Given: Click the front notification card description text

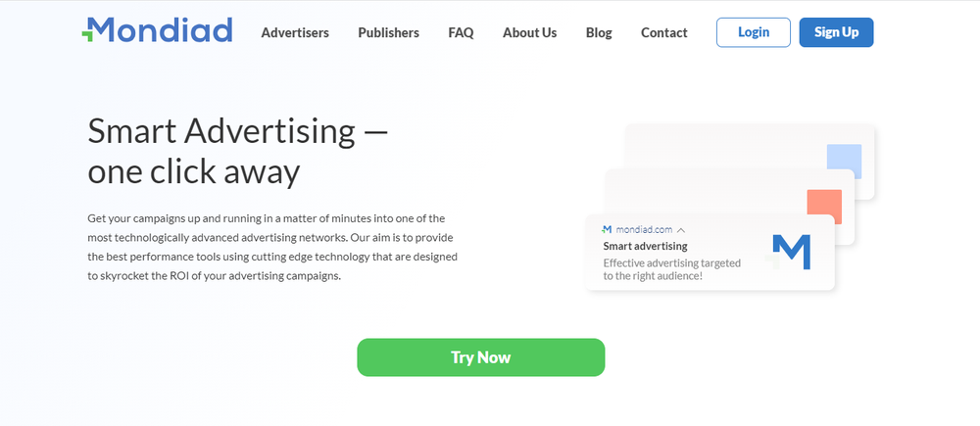Looking at the screenshot, I should click(672, 269).
